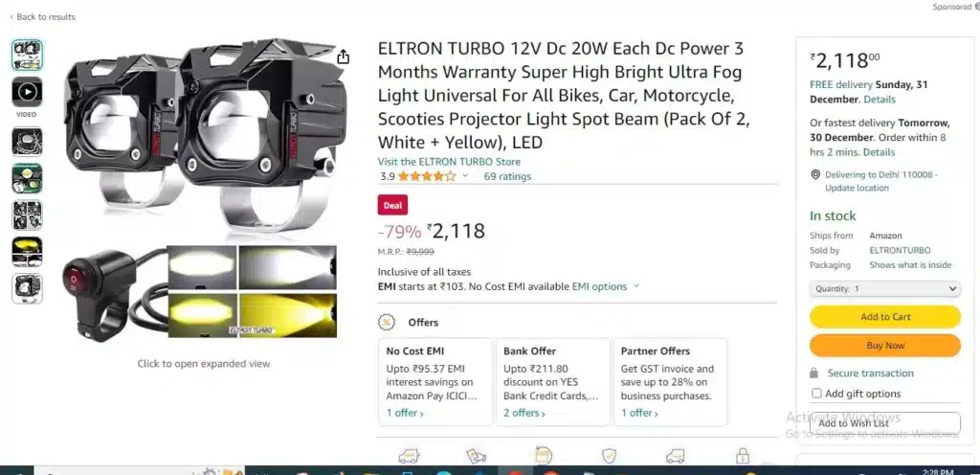
Task: Visit the ELTRON TURBO Store link
Action: [449, 162]
